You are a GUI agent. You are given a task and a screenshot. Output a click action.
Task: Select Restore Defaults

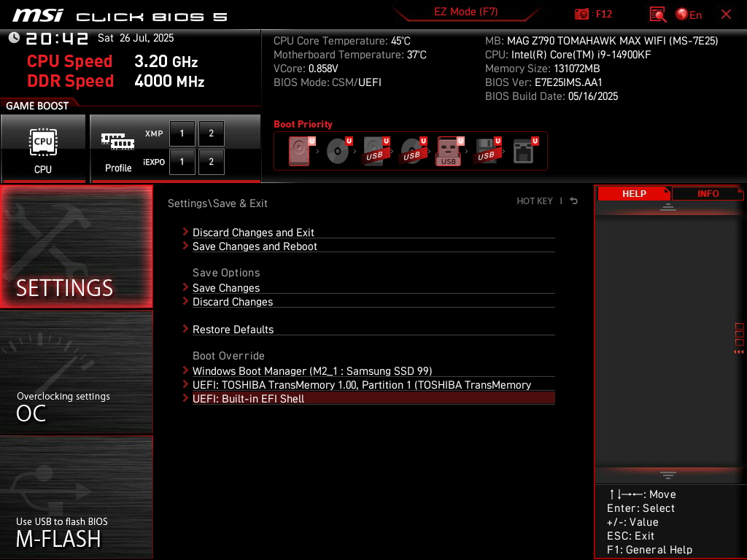click(x=373, y=329)
